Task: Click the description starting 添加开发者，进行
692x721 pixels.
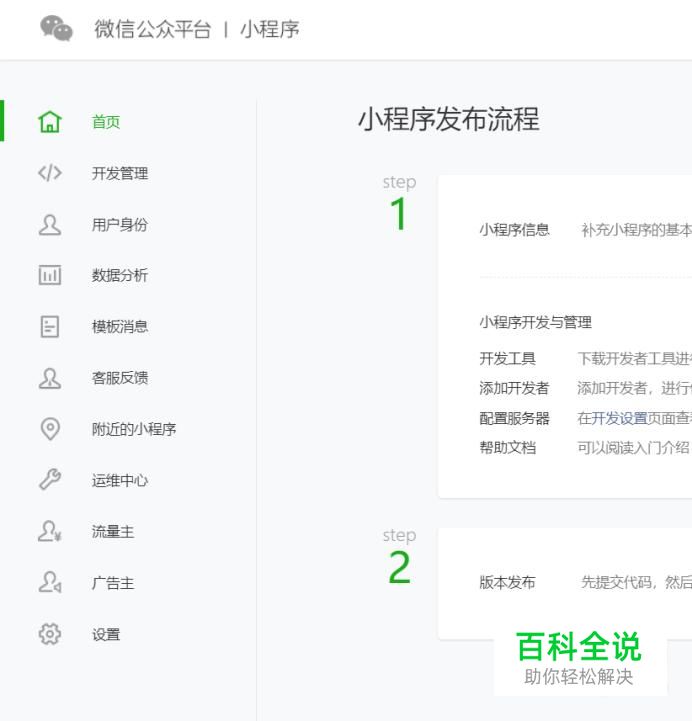Action: pos(635,388)
